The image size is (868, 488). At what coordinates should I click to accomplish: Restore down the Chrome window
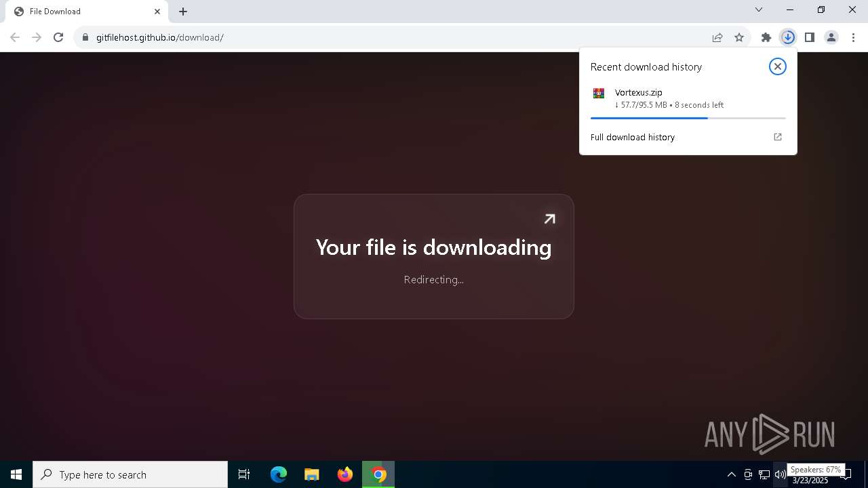821,9
